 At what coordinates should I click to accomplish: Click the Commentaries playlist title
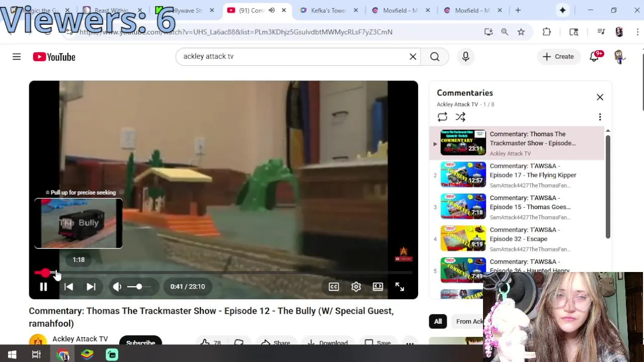click(465, 93)
